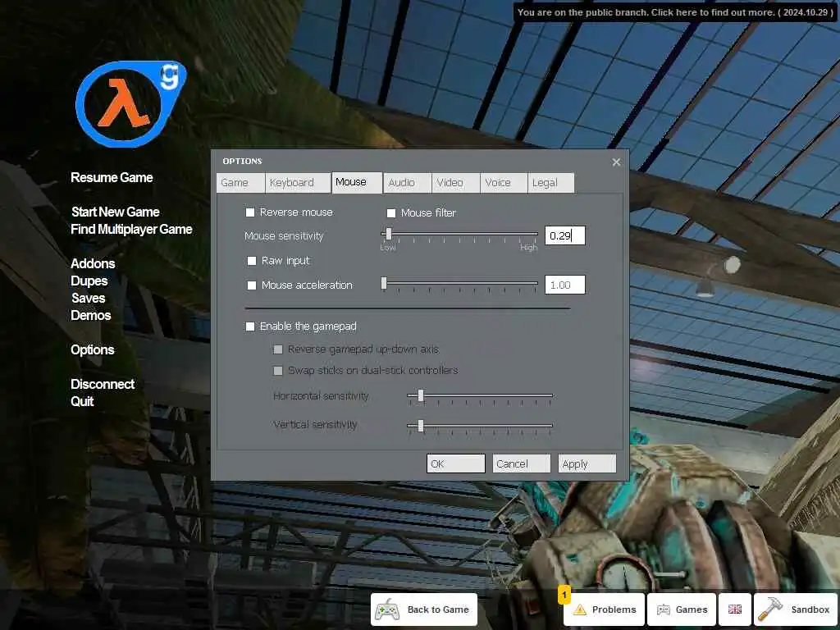Screen dimensions: 840x630
Task: Click Find Multiplayer Game
Action: [x=131, y=230]
